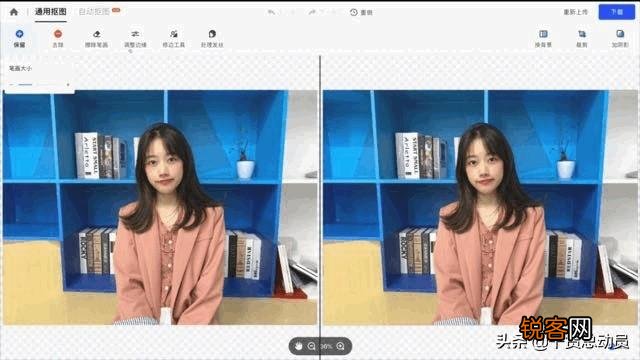
Task: Select the 修边工具 edge trimming tool
Action: coord(173,38)
